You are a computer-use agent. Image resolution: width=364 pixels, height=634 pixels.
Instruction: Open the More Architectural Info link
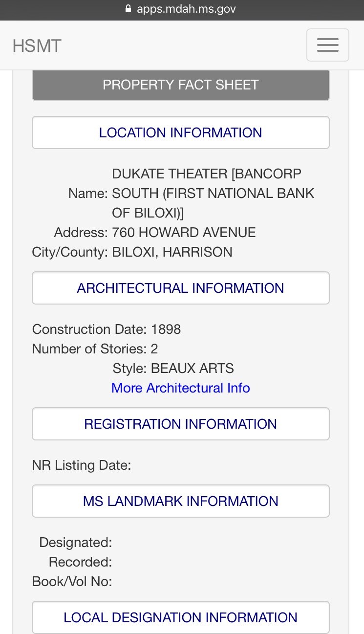click(180, 388)
